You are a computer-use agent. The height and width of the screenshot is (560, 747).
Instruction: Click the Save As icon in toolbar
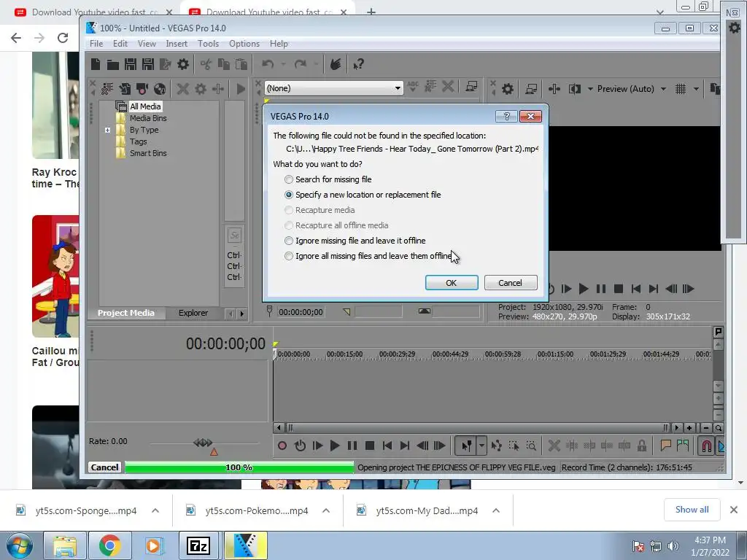pos(148,64)
